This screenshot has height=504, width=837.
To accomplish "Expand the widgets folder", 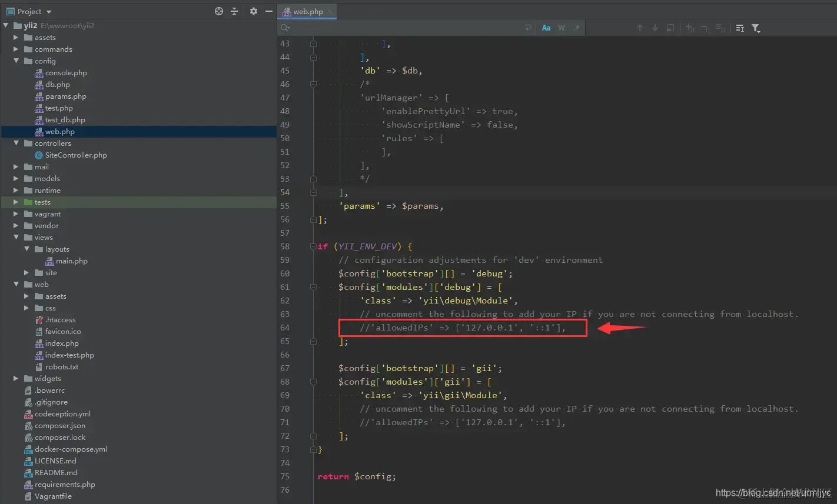I will (x=16, y=379).
